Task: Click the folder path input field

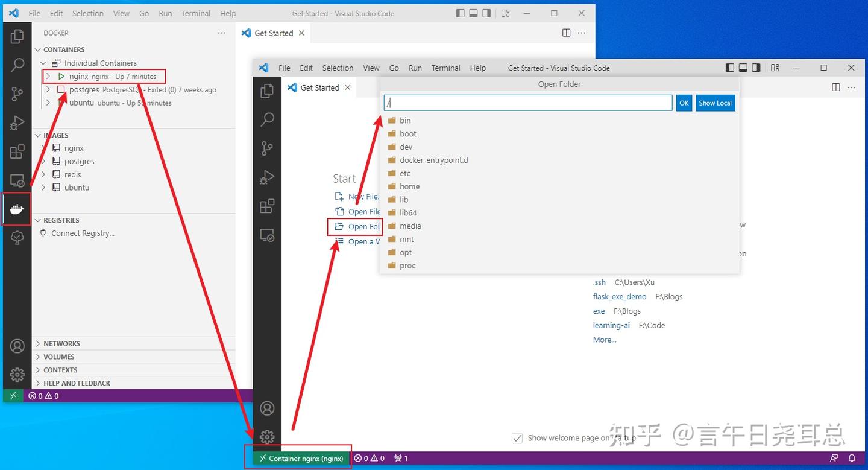Action: tap(527, 102)
